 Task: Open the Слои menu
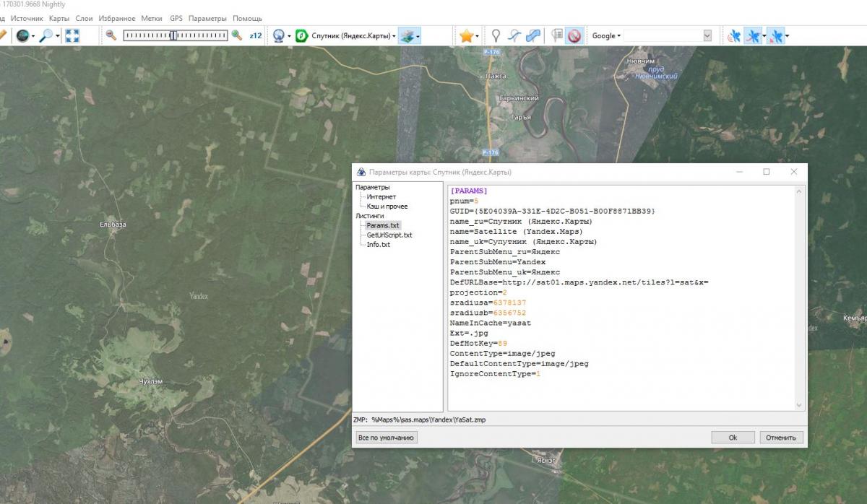[x=84, y=18]
